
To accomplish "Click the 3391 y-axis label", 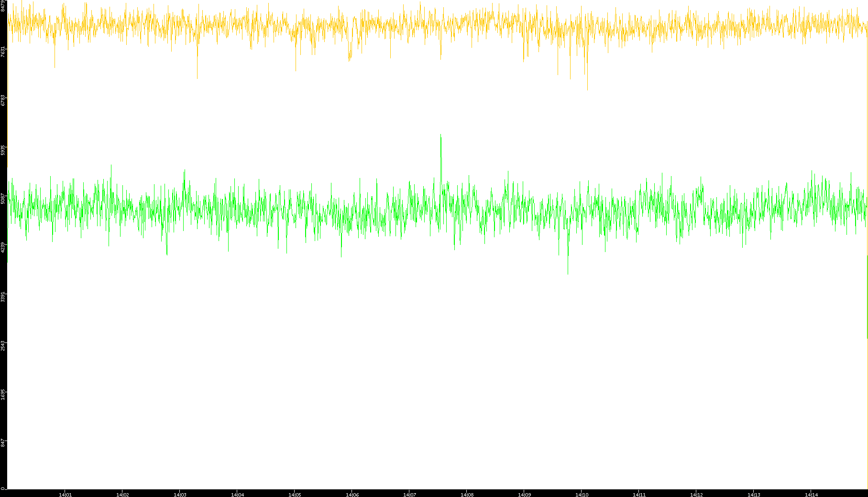I will (x=3, y=297).
